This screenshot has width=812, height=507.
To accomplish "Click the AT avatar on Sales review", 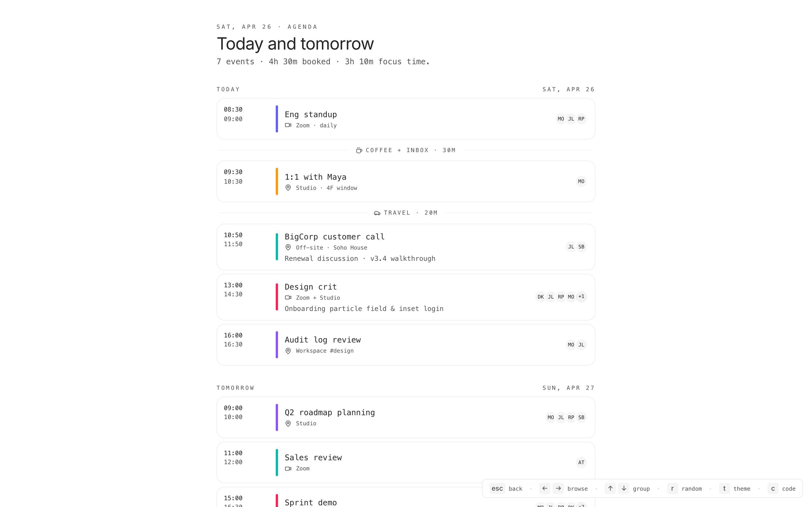I will [581, 462].
